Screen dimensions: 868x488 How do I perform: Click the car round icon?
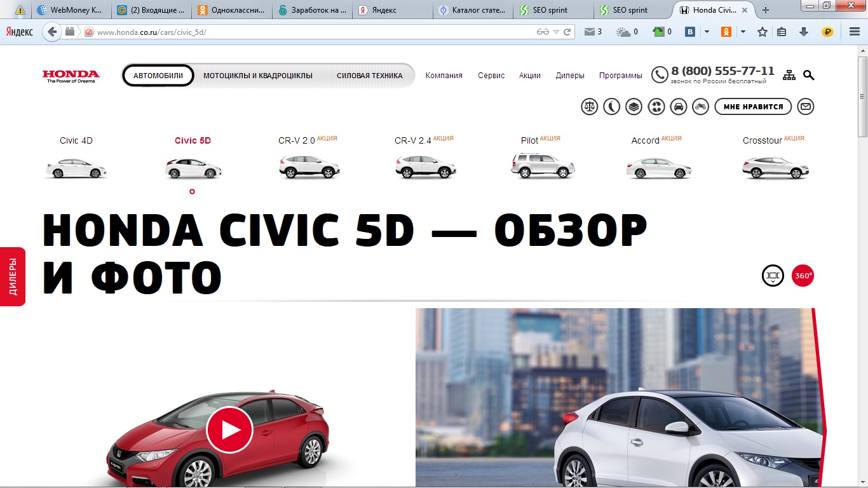click(x=679, y=107)
